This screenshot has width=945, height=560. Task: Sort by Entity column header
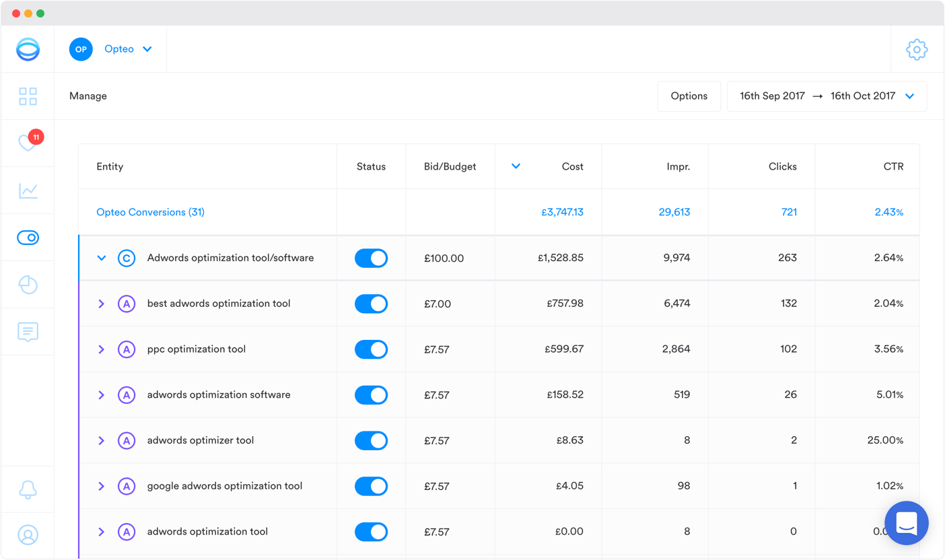click(110, 166)
